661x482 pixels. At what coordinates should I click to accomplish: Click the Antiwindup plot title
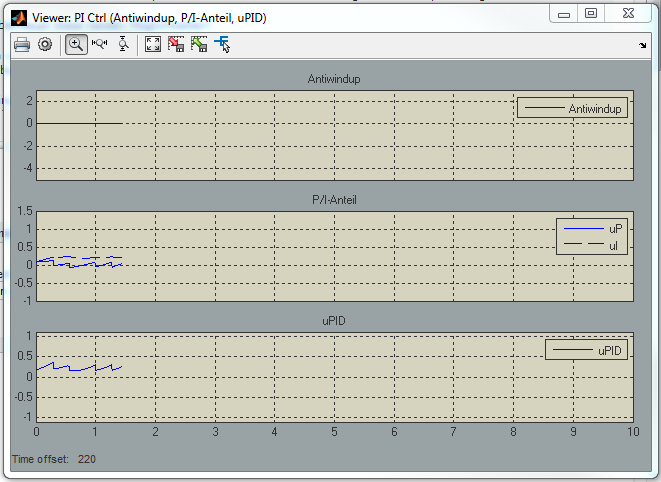pyautogui.click(x=334, y=79)
